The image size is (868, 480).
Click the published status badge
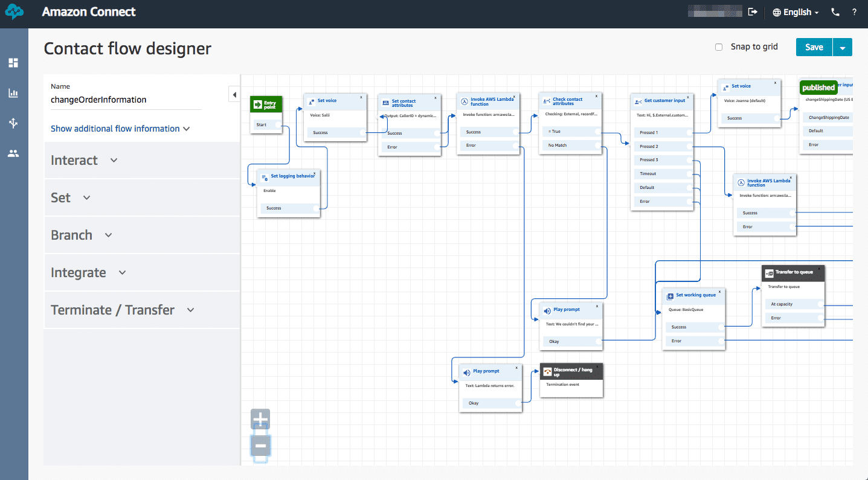tap(818, 88)
